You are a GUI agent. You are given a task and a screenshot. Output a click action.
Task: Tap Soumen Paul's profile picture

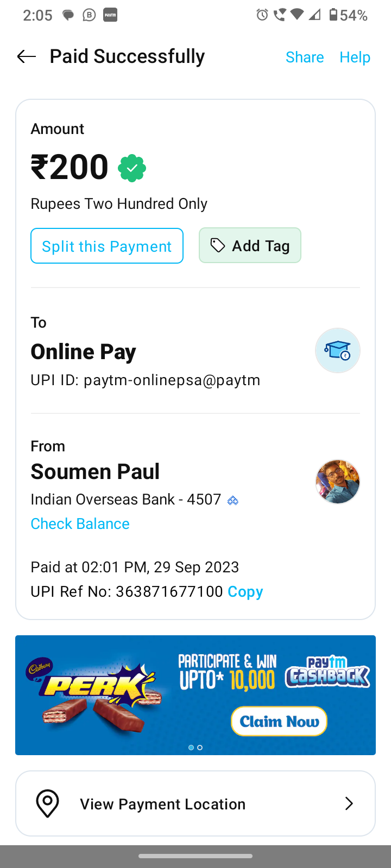click(x=337, y=482)
